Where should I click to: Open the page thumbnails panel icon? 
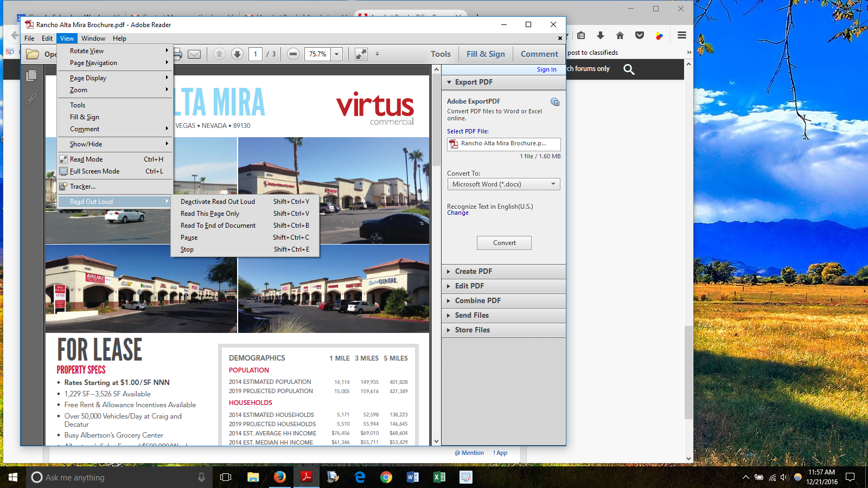(31, 75)
